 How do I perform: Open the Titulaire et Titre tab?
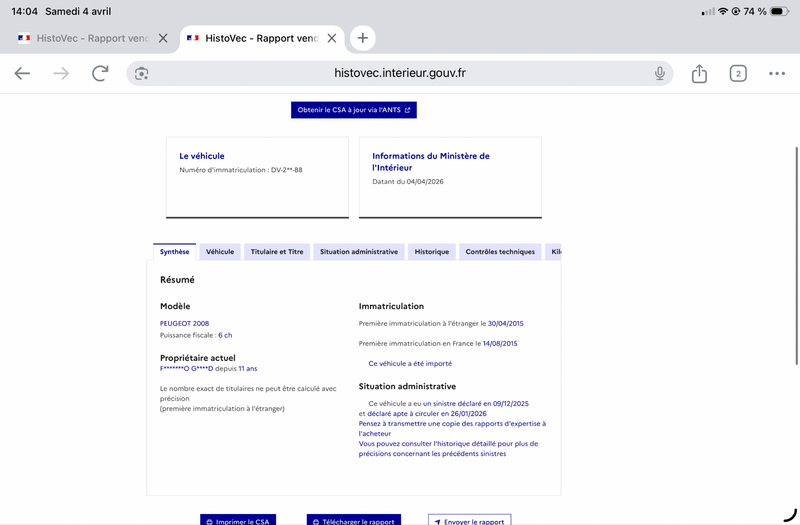tap(277, 252)
